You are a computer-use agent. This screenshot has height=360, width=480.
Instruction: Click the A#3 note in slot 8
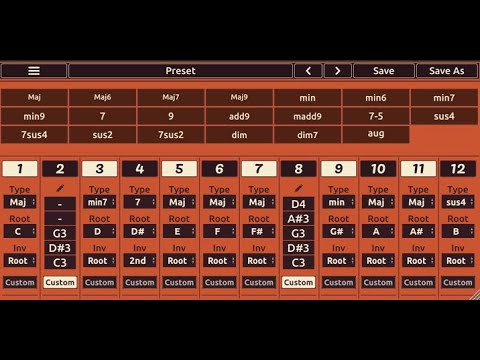[x=299, y=219]
